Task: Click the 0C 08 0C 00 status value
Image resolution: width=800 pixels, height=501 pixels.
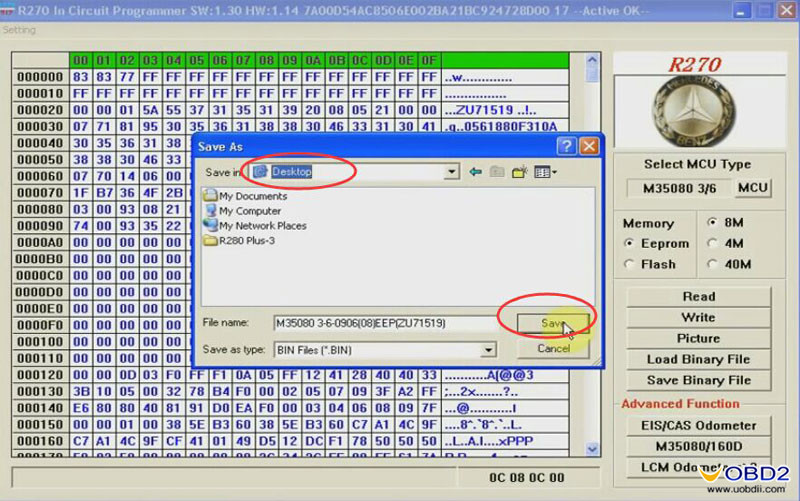Action: tap(527, 478)
